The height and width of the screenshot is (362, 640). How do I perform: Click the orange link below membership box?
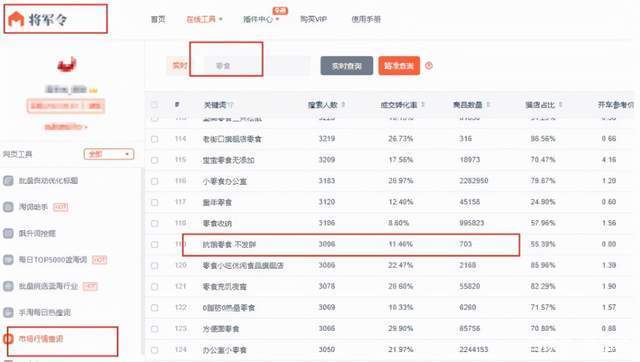pos(66,127)
